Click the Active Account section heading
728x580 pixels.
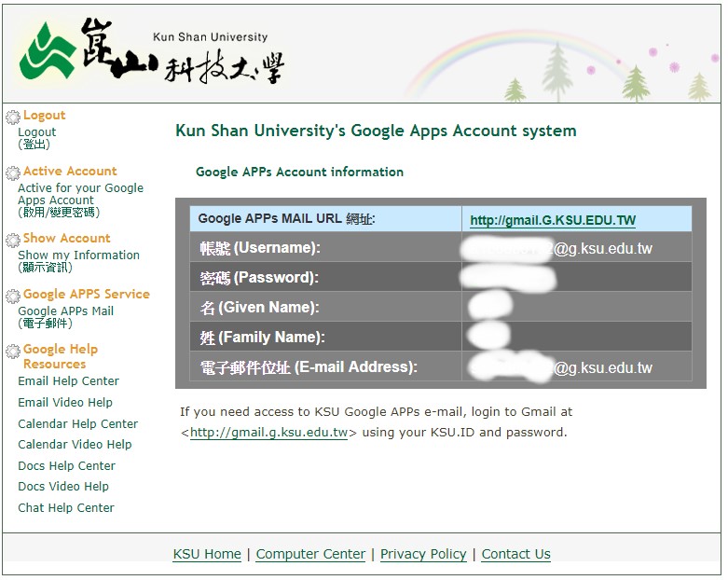click(70, 171)
